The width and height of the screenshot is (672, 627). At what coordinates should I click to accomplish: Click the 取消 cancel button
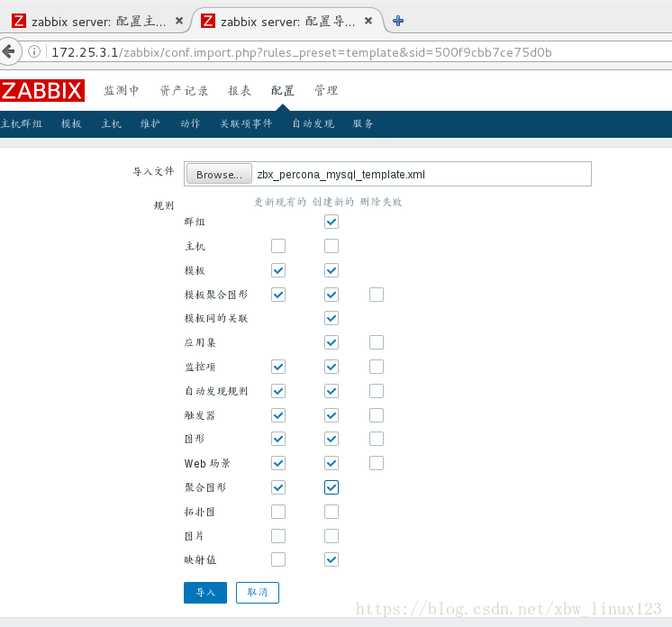[257, 592]
